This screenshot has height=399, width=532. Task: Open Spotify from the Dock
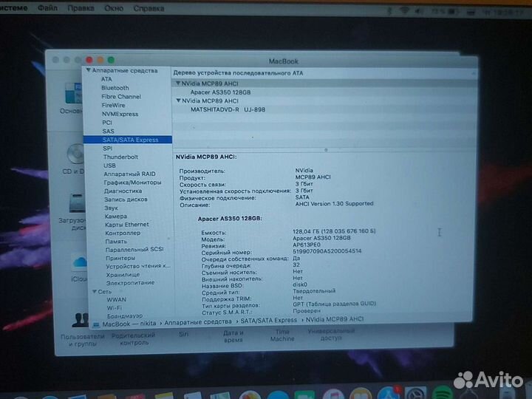coord(442,393)
